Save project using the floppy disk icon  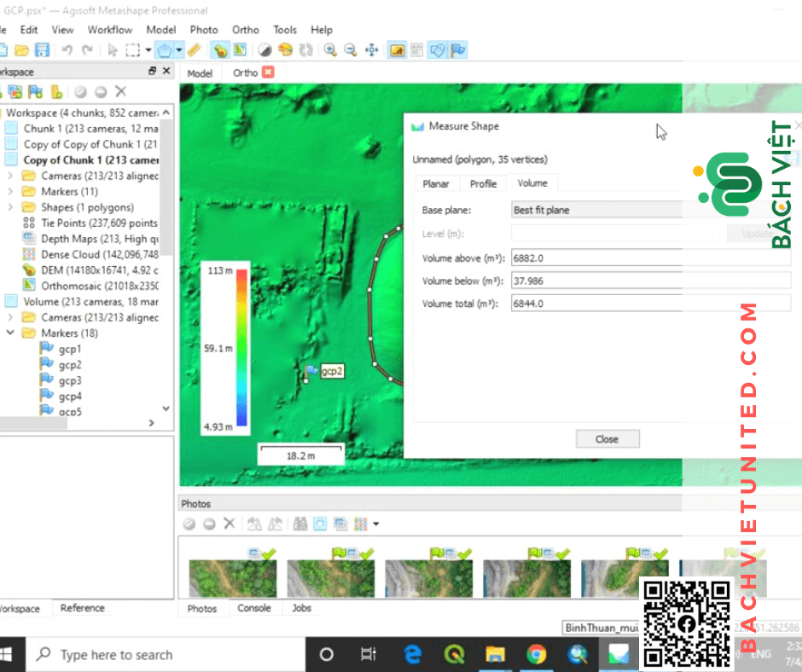pos(42,50)
